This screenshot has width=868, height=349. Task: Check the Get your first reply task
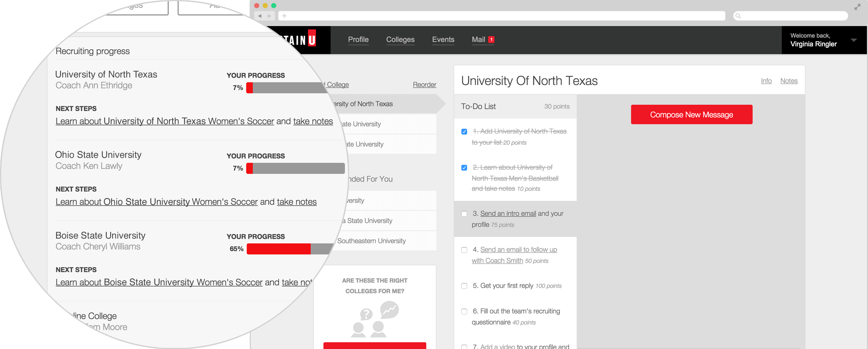tap(464, 286)
